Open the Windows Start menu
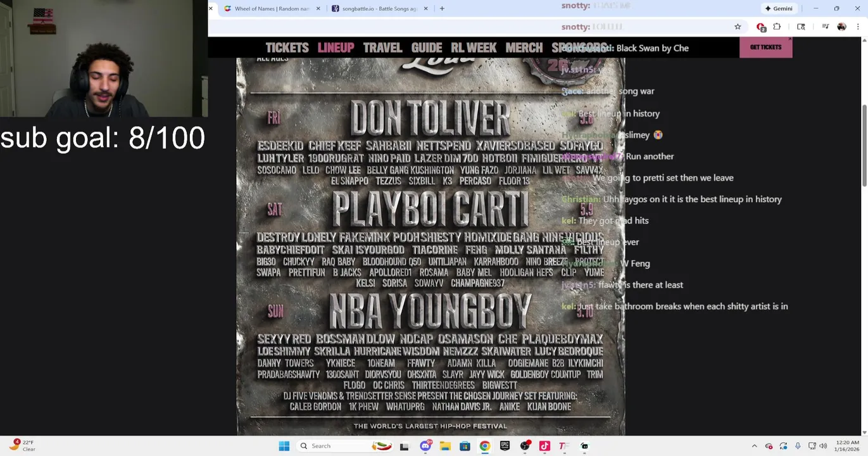868x456 pixels. pyautogui.click(x=284, y=446)
